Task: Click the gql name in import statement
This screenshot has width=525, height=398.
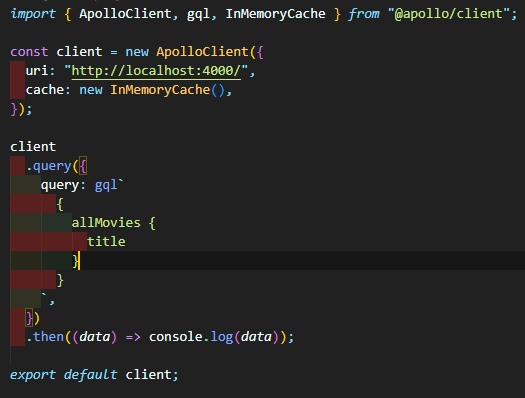Action: [x=198, y=14]
